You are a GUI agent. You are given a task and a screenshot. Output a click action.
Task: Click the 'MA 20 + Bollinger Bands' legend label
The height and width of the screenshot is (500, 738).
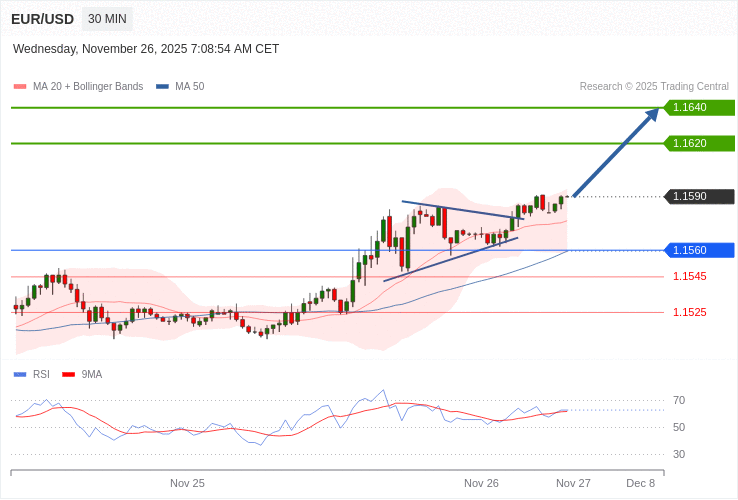(88, 87)
